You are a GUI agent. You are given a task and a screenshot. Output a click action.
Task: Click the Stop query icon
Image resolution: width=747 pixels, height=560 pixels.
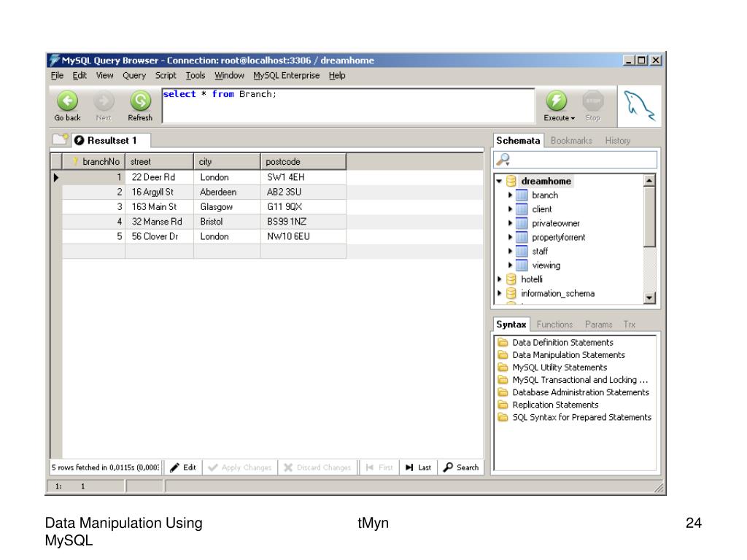tap(592, 101)
